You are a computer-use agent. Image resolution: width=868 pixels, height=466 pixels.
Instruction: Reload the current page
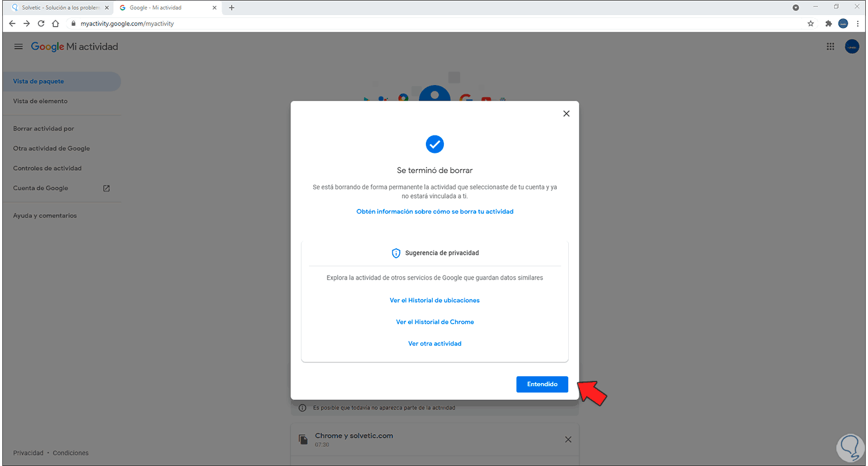point(41,24)
